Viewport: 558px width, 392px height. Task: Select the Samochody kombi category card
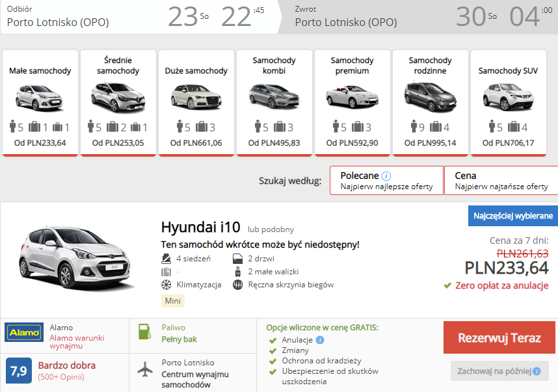[x=274, y=103]
